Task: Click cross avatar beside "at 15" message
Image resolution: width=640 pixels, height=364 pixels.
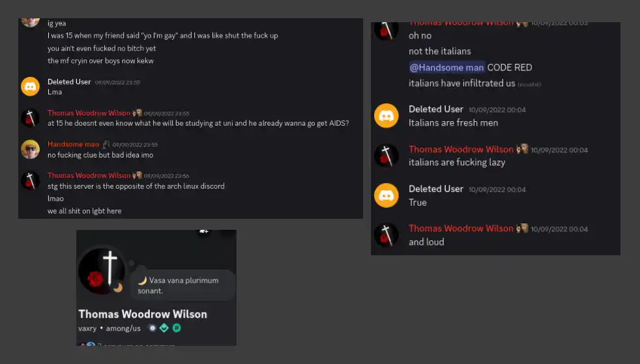Action: tap(30, 118)
